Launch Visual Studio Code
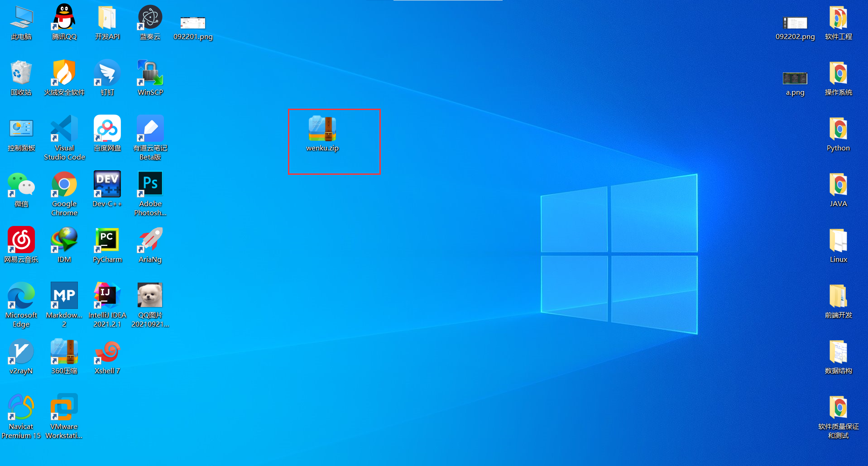 (x=64, y=131)
